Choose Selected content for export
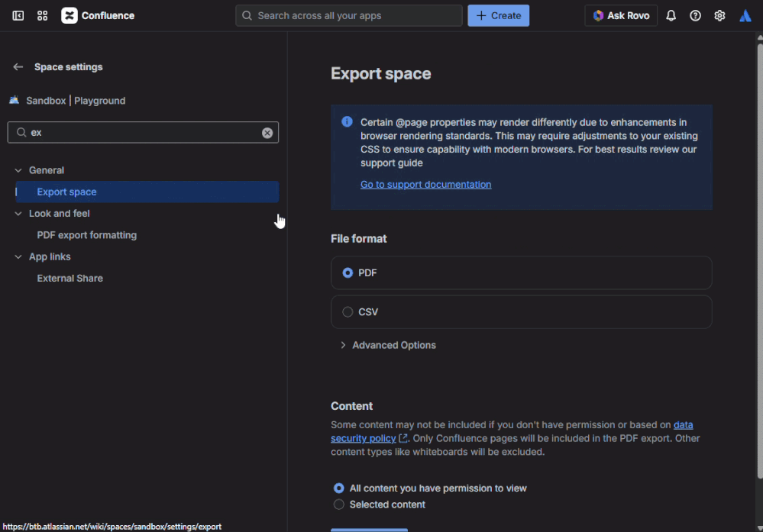This screenshot has width=763, height=532. (x=338, y=504)
